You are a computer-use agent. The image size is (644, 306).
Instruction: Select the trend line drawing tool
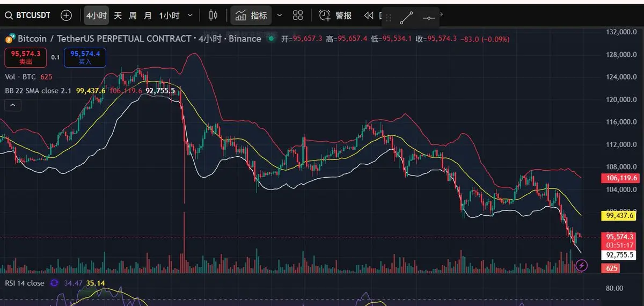click(406, 18)
